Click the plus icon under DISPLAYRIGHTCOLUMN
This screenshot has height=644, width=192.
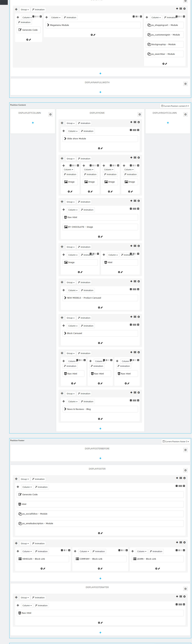[x=168, y=123]
